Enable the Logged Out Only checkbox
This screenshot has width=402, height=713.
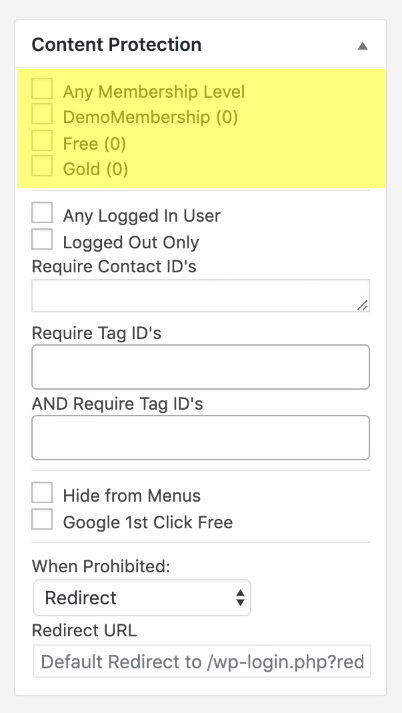tap(42, 239)
